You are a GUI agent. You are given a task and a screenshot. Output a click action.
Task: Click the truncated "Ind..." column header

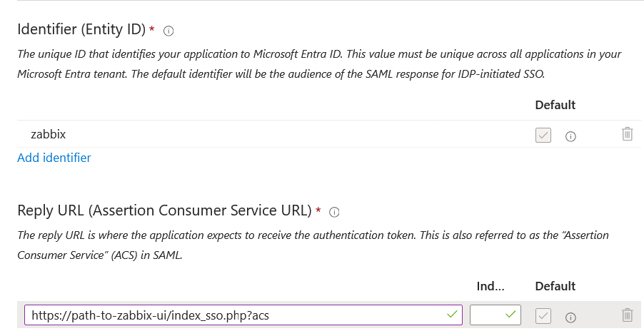[x=490, y=286]
